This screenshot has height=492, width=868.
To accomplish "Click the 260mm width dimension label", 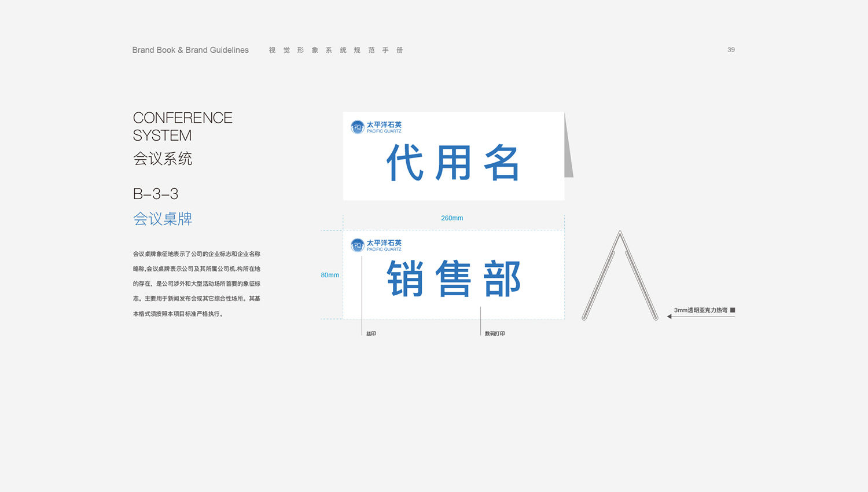I will [x=452, y=218].
